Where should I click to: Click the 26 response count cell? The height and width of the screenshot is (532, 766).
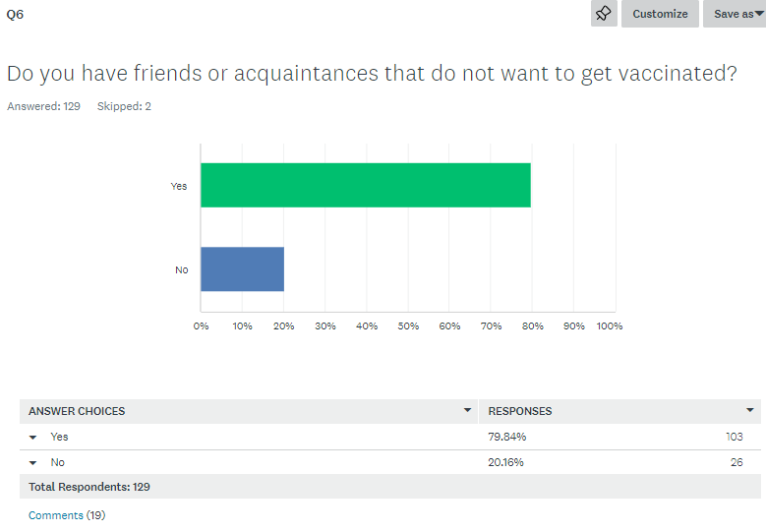coord(737,462)
